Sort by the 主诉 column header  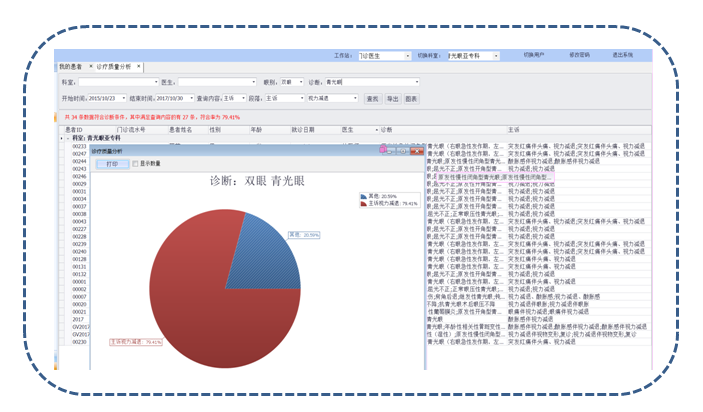pyautogui.click(x=514, y=130)
